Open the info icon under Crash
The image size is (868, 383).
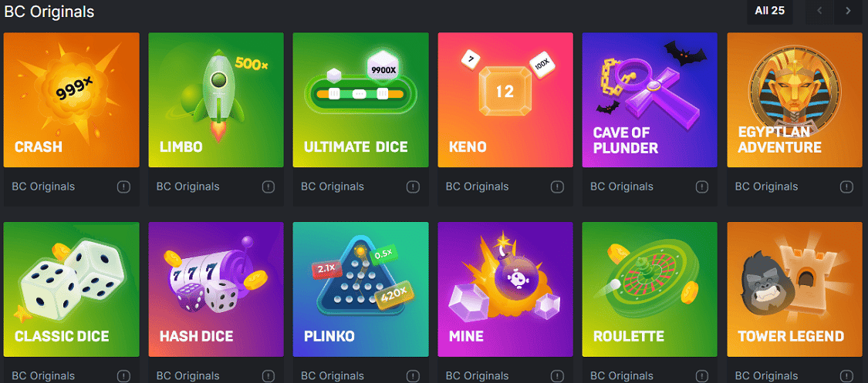pos(124,186)
